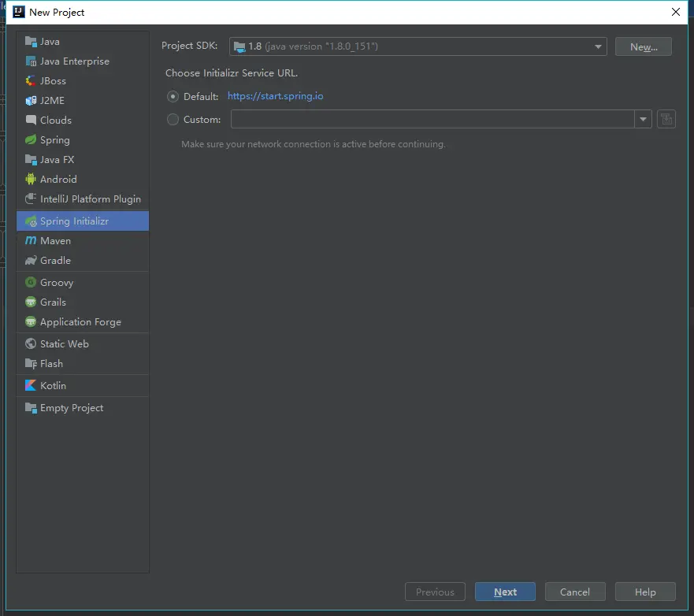The height and width of the screenshot is (616, 694).
Task: Click the Static Web globe icon
Action: point(31,344)
